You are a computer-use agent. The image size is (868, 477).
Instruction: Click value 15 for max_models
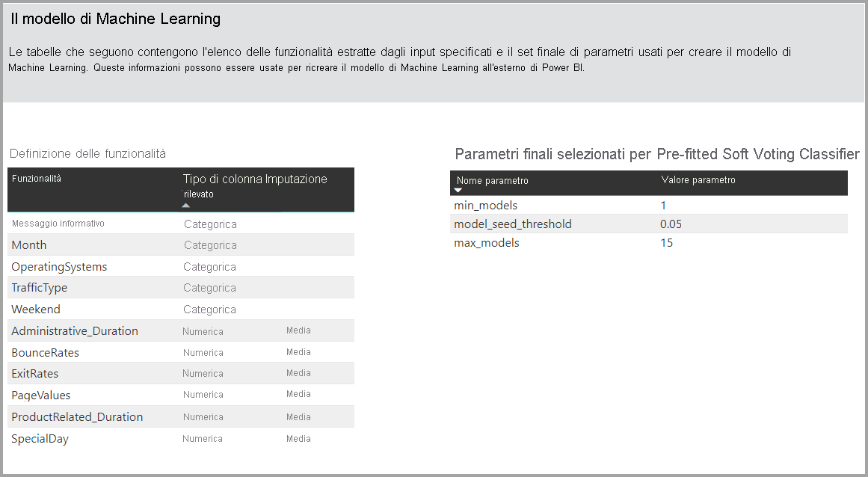tap(666, 243)
